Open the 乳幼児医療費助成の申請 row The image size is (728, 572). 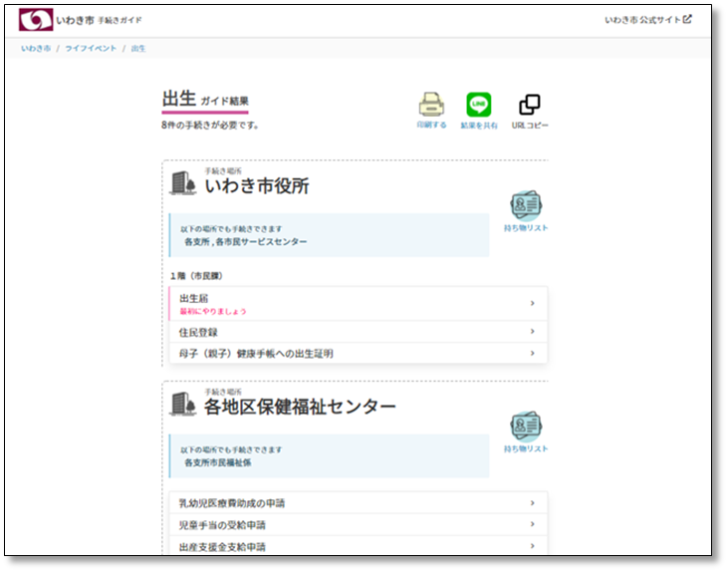coord(359,503)
